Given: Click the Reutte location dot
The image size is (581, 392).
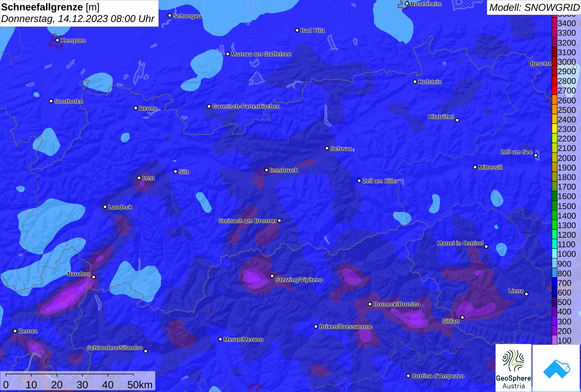Looking at the screenshot, I should (135, 108).
